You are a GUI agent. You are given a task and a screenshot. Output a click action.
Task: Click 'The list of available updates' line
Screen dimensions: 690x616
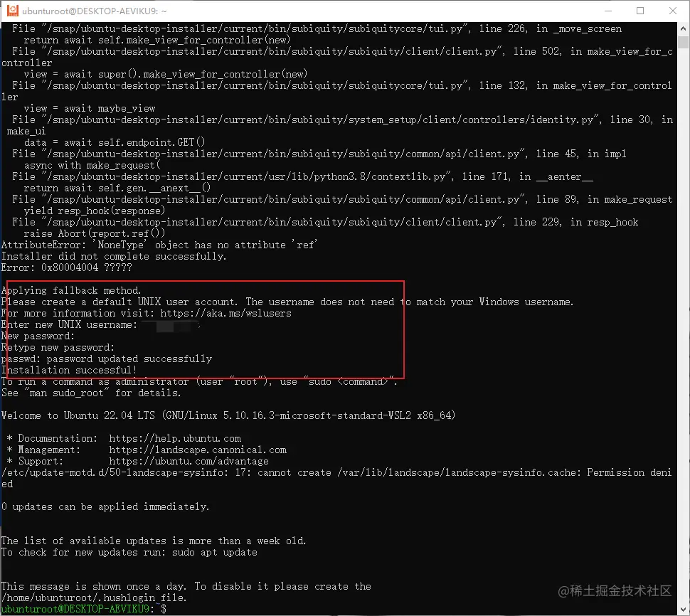(x=154, y=541)
